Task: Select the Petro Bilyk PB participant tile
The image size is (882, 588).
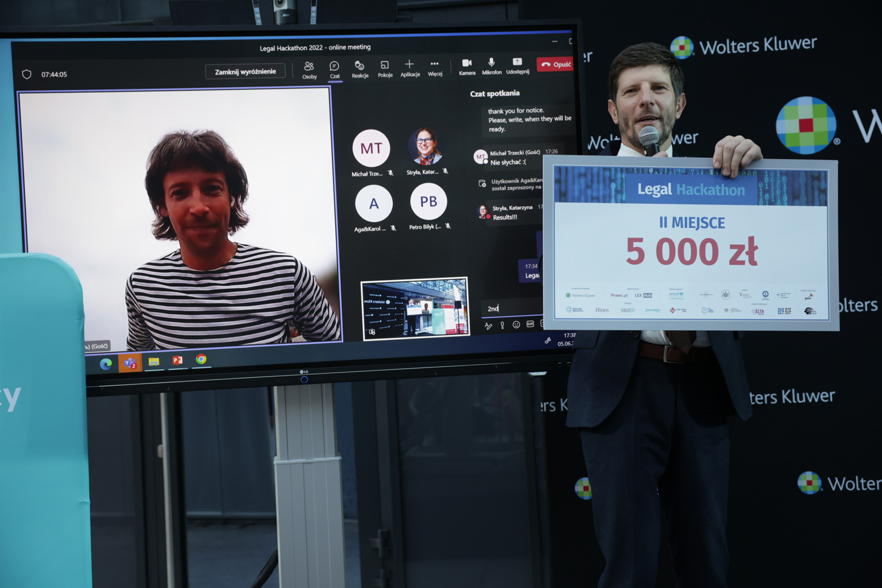Action: tap(428, 202)
